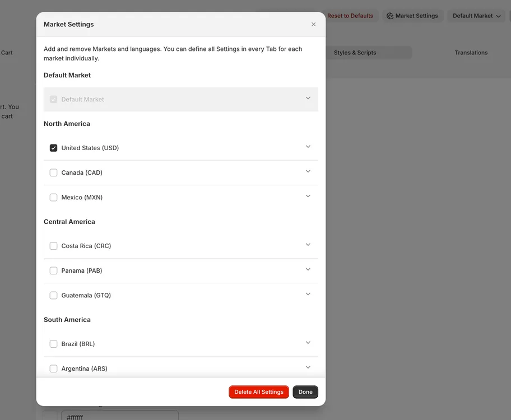Click the Delete All Settings button
Viewport: 511px width, 420px height.
click(258, 391)
